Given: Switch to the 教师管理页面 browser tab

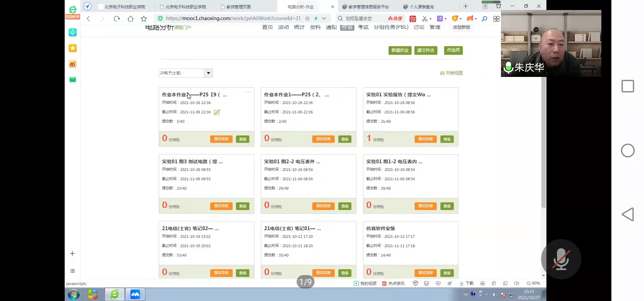Looking at the screenshot, I should 238,7.
